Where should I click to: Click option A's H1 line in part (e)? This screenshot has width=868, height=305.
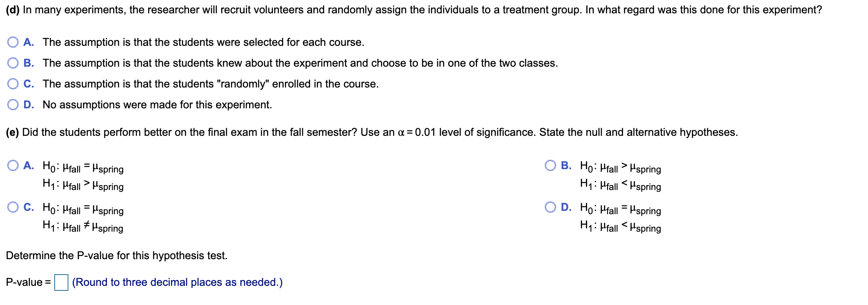[83, 184]
